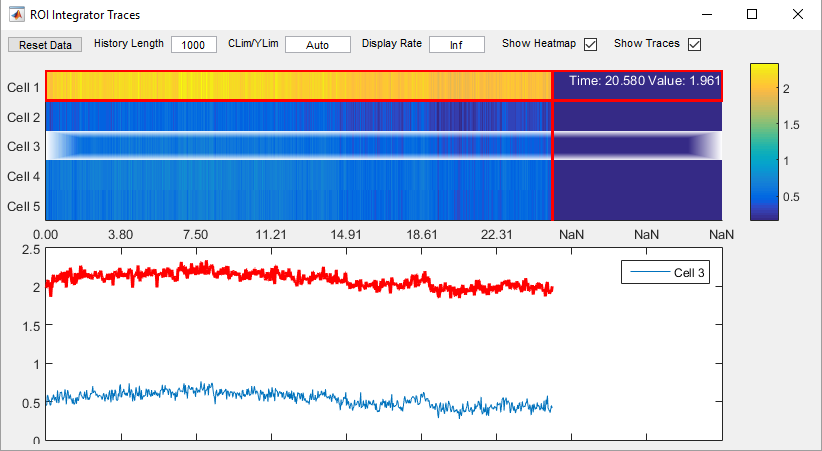822x451 pixels.
Task: Click the CLim/YLim Auto field
Action: point(317,45)
